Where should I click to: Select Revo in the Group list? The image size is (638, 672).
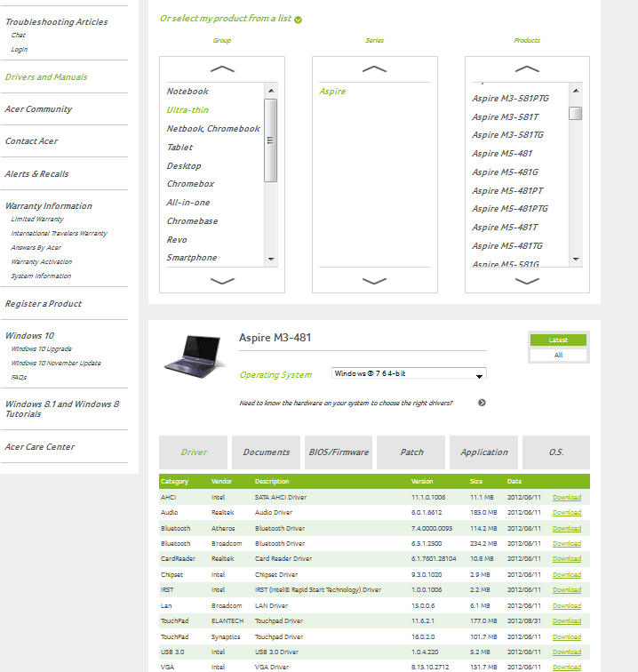pyautogui.click(x=177, y=240)
